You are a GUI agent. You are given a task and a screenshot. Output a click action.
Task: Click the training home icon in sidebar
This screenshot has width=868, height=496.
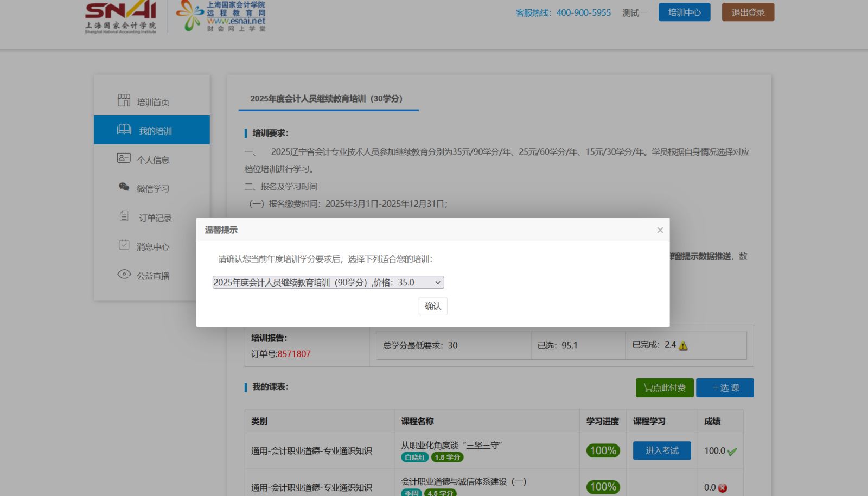[x=124, y=100]
